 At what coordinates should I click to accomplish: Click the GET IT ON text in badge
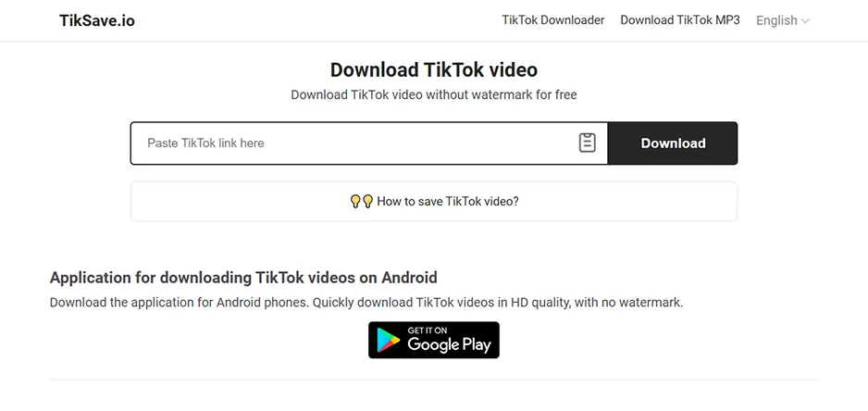(x=428, y=330)
